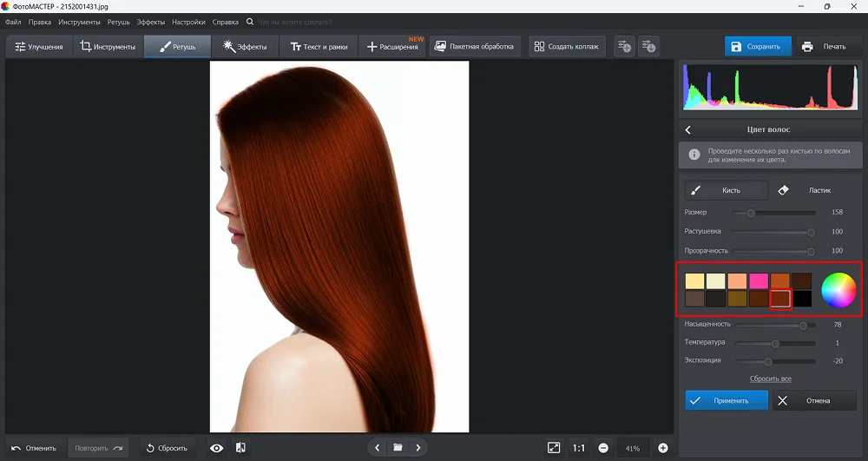This screenshot has width=868, height=461.
Task: Set zoom to 1:1
Action: [578, 448]
